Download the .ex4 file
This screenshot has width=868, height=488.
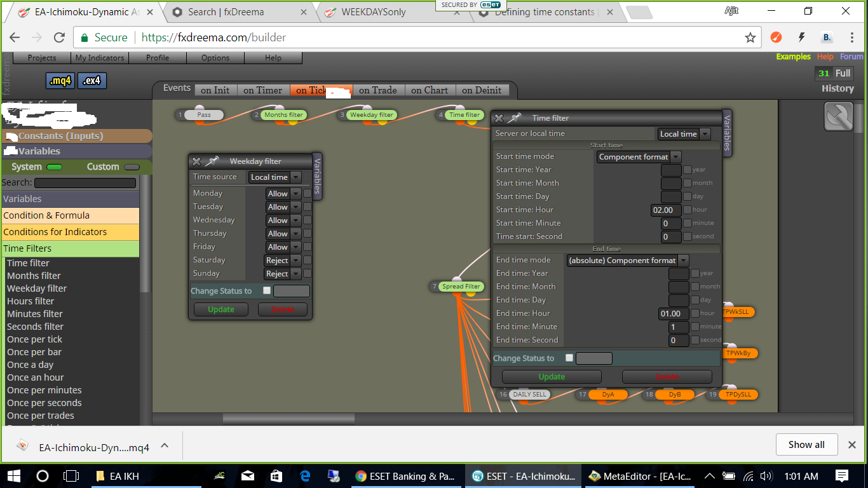point(92,81)
